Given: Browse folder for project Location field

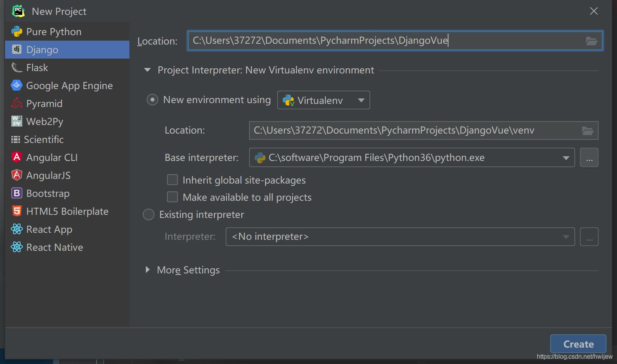Looking at the screenshot, I should [591, 41].
